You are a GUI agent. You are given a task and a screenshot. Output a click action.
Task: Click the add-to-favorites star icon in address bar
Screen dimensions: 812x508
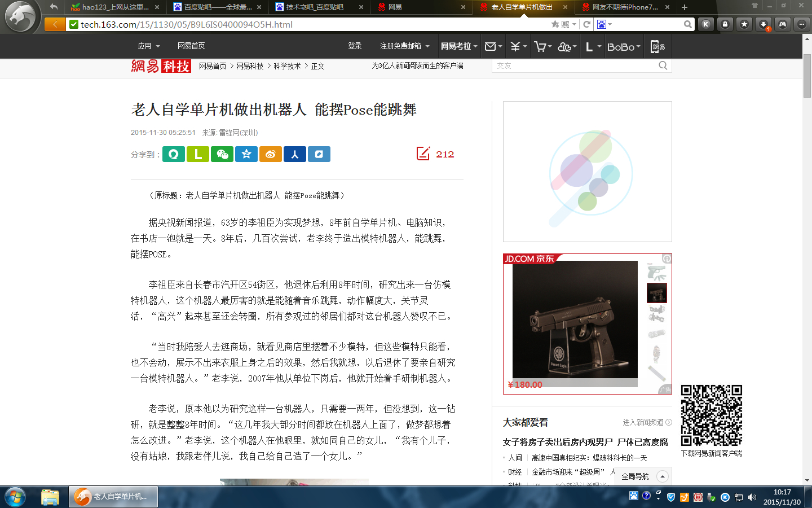point(555,24)
